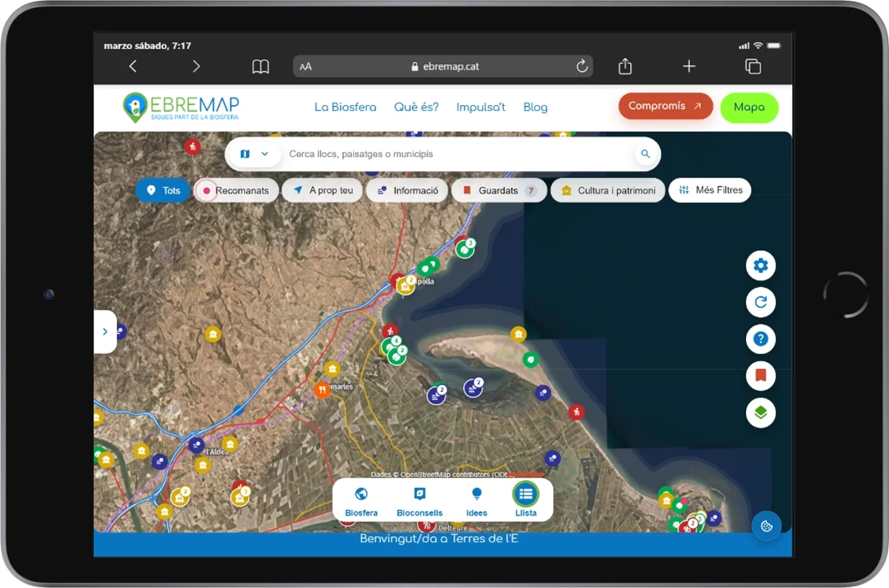889x588 pixels.
Task: Click the red hiker marker on the coastal strip
Action: click(x=576, y=411)
